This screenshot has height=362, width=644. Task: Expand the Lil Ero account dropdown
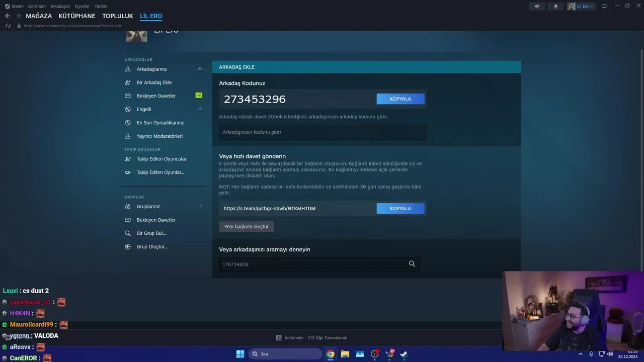coord(582,6)
